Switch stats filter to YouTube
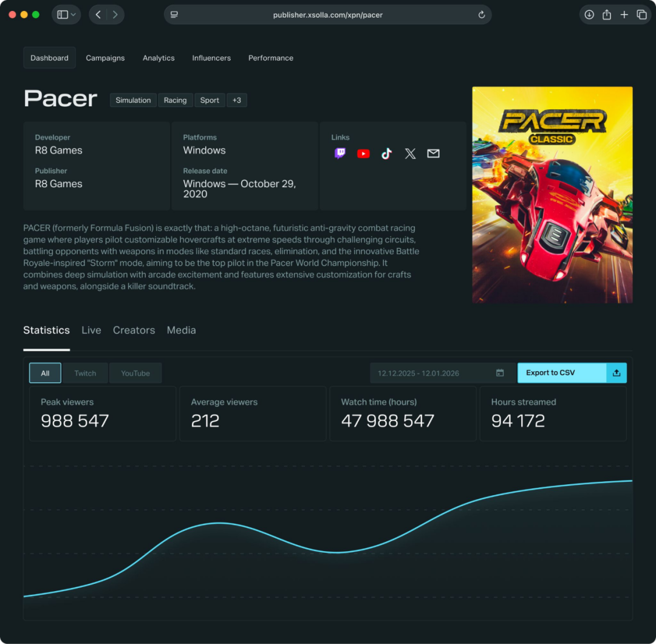 coord(135,373)
